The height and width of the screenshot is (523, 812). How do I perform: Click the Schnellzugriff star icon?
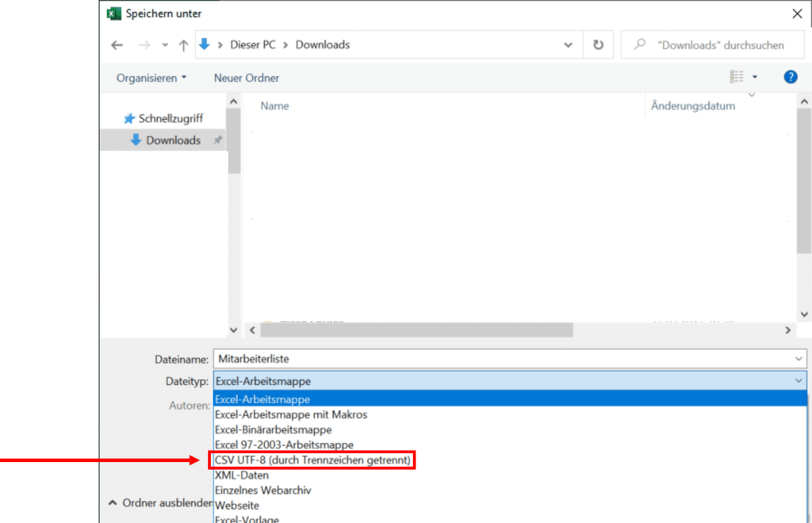click(129, 119)
